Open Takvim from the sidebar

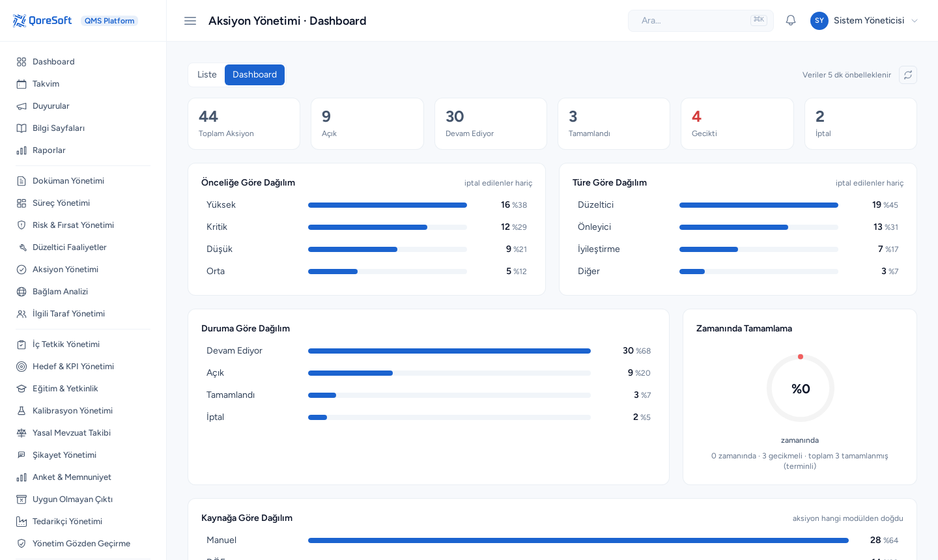[83, 84]
